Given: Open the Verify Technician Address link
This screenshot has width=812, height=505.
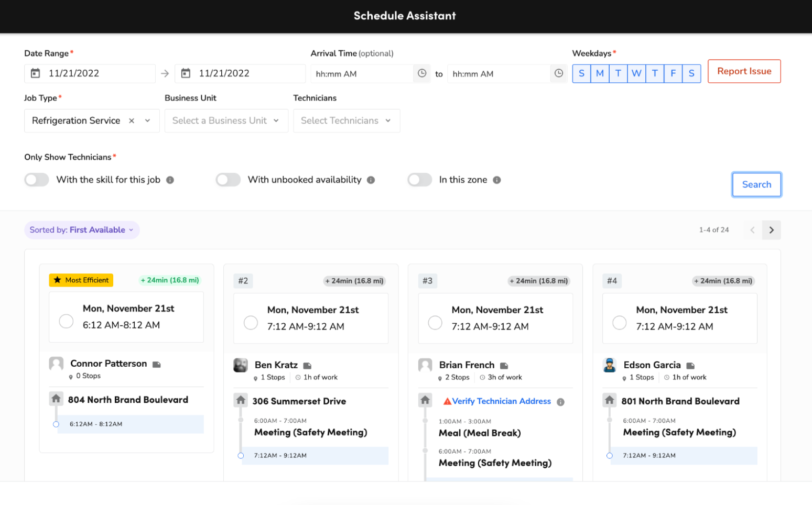Looking at the screenshot, I should (502, 401).
